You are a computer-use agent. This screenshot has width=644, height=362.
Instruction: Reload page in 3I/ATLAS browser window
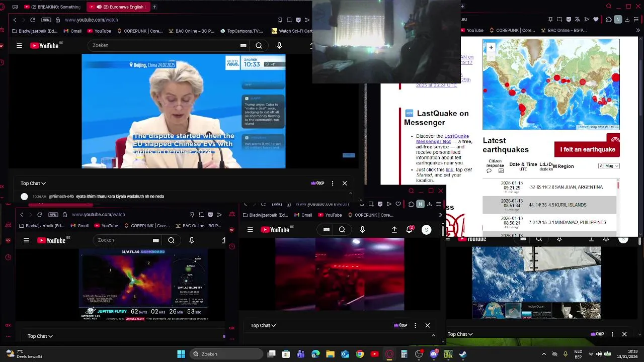point(40,215)
